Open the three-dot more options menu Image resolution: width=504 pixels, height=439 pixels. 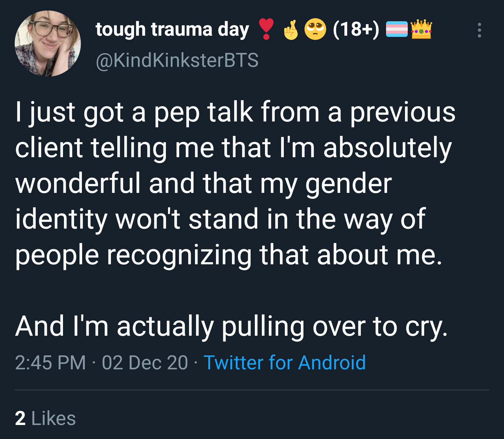[x=479, y=30]
